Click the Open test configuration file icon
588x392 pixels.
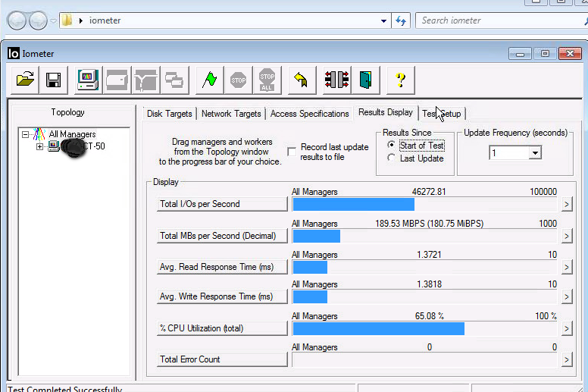point(25,80)
